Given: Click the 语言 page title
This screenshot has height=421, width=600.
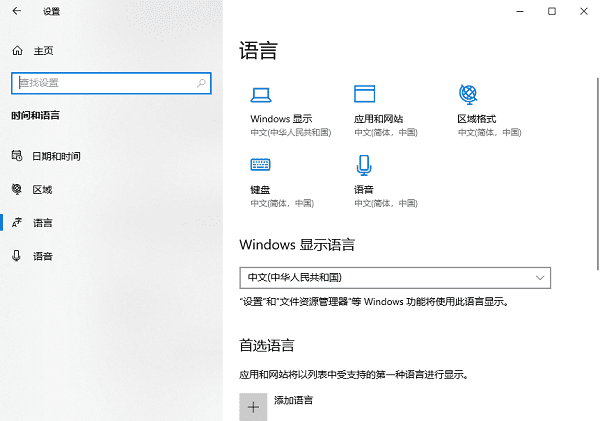Looking at the screenshot, I should point(258,51).
